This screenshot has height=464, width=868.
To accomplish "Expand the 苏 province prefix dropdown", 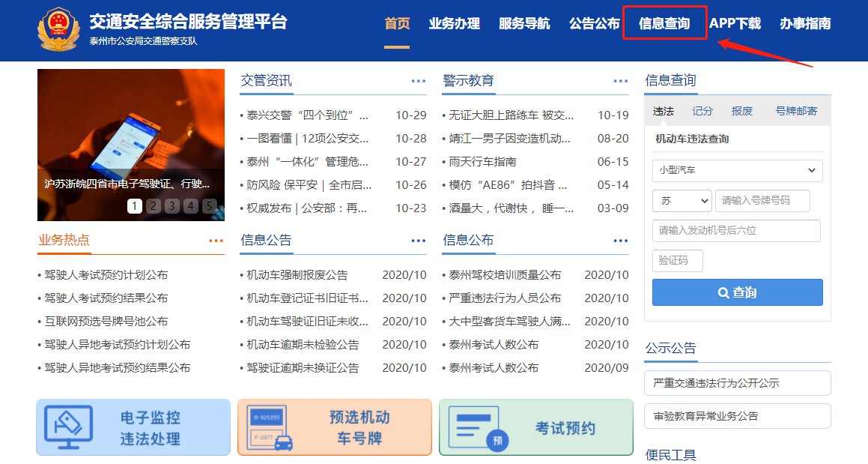I will (682, 201).
